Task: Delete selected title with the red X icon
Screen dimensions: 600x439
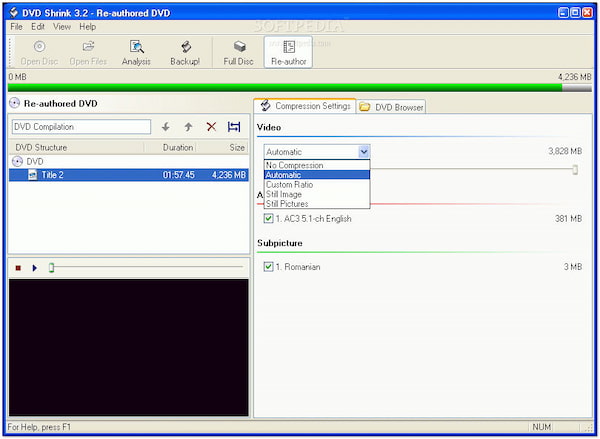Action: point(211,127)
